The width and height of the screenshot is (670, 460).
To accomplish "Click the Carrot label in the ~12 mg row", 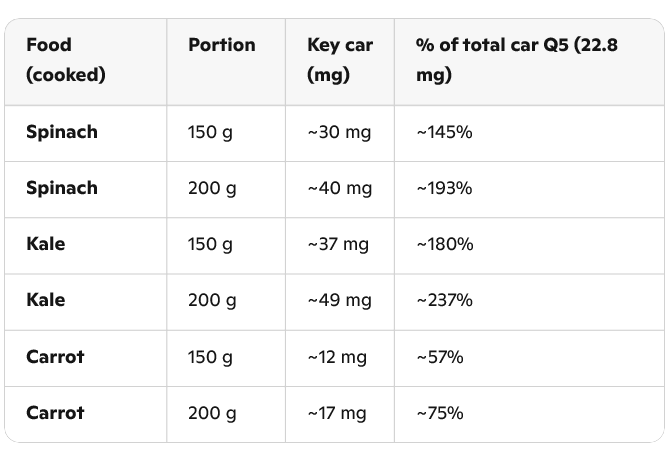I will click(x=55, y=356).
